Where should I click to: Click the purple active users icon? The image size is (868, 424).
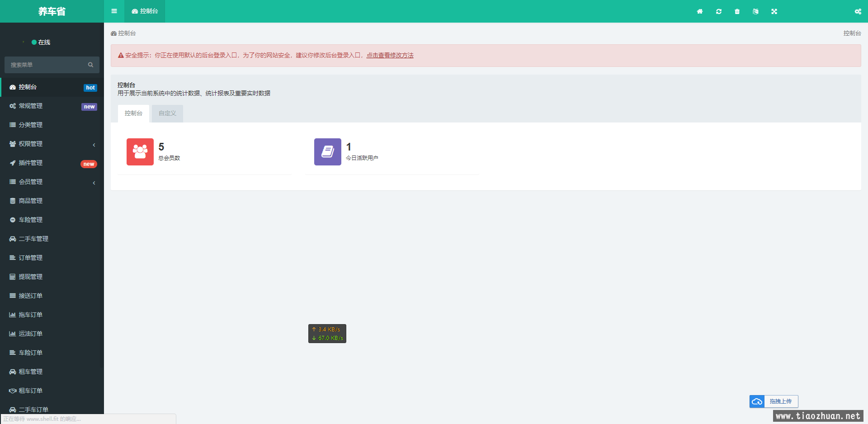click(327, 152)
